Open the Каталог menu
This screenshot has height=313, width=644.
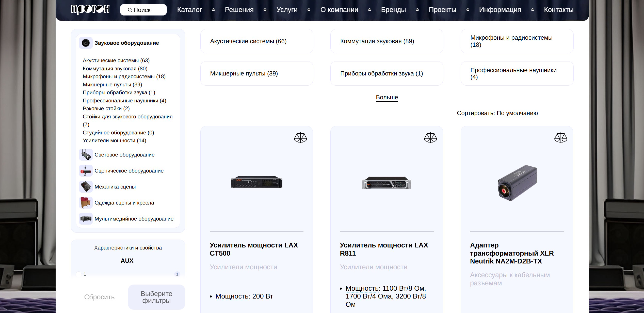coord(189,10)
